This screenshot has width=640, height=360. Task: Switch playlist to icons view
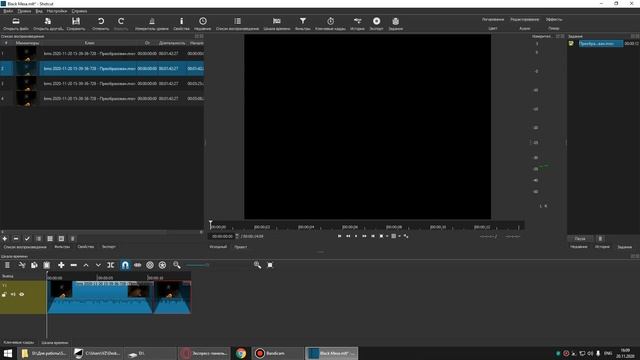coord(61,239)
